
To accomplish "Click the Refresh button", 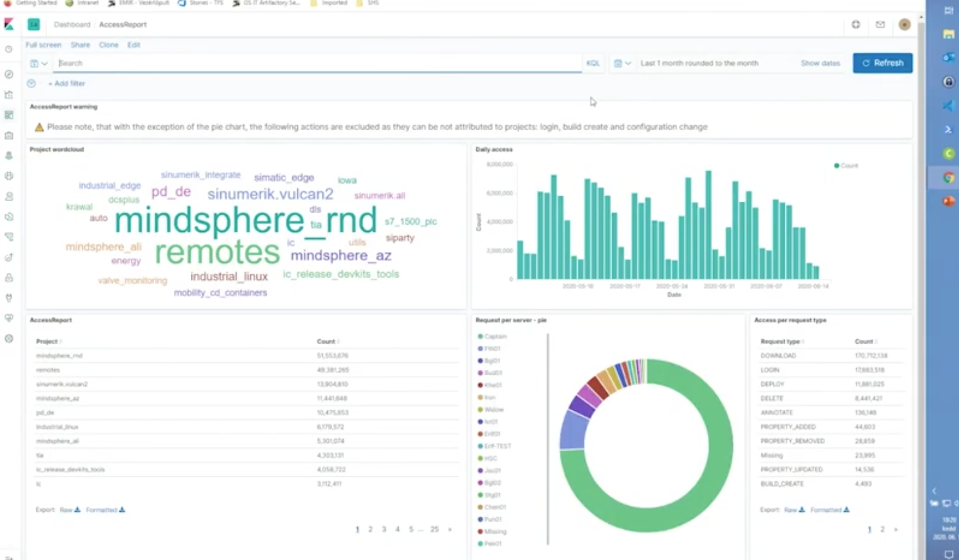I will [x=883, y=63].
